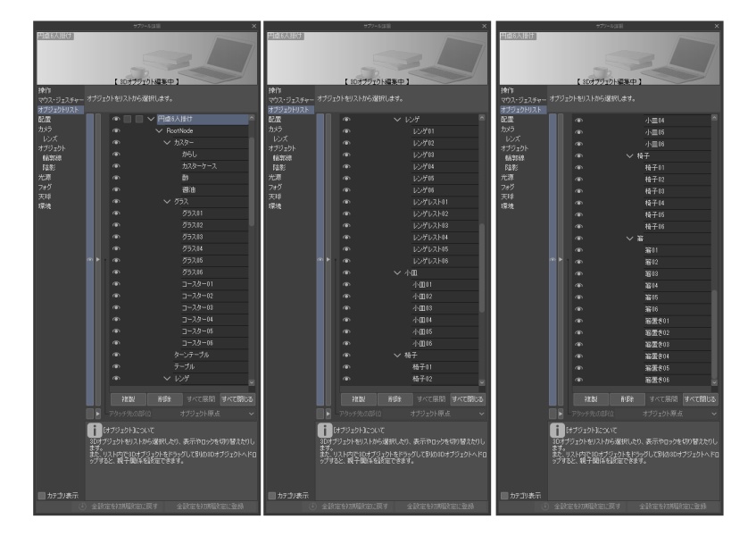Collapse the 椅子 group in the right window
The height and width of the screenshot is (536, 756).
(x=629, y=155)
